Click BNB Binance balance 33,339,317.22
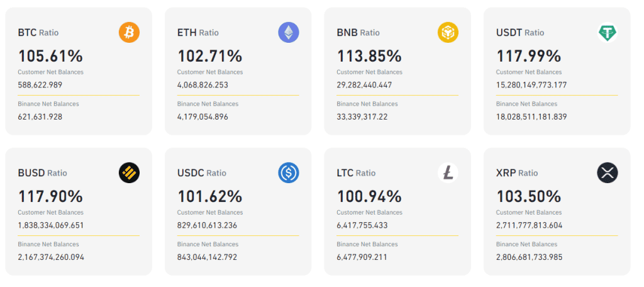This screenshot has width=644, height=287. click(362, 117)
